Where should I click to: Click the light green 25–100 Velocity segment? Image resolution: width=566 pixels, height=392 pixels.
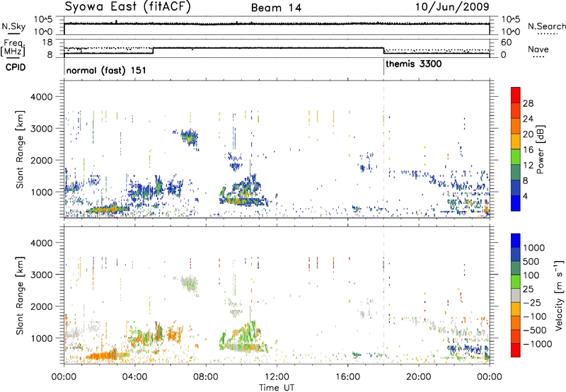[x=516, y=282]
